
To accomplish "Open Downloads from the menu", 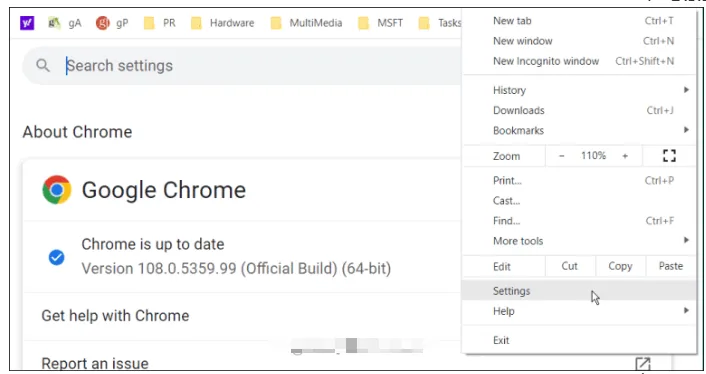I will [x=580, y=110].
